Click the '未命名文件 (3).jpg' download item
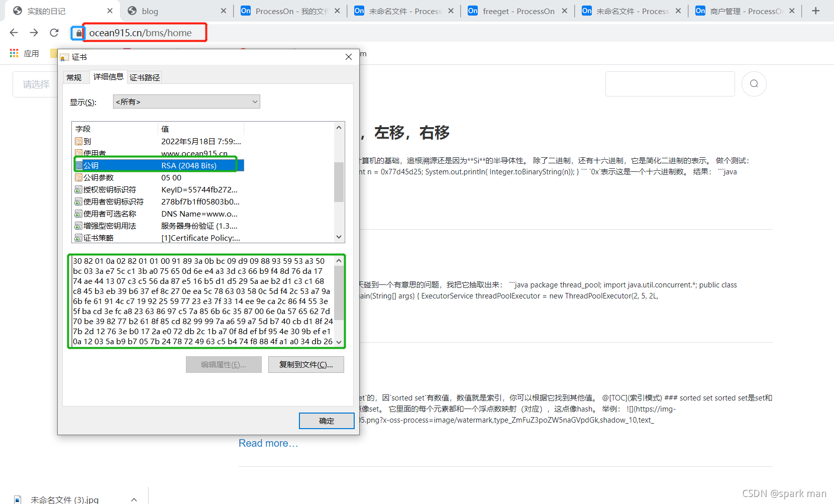The width and height of the screenshot is (834, 504). (64, 499)
